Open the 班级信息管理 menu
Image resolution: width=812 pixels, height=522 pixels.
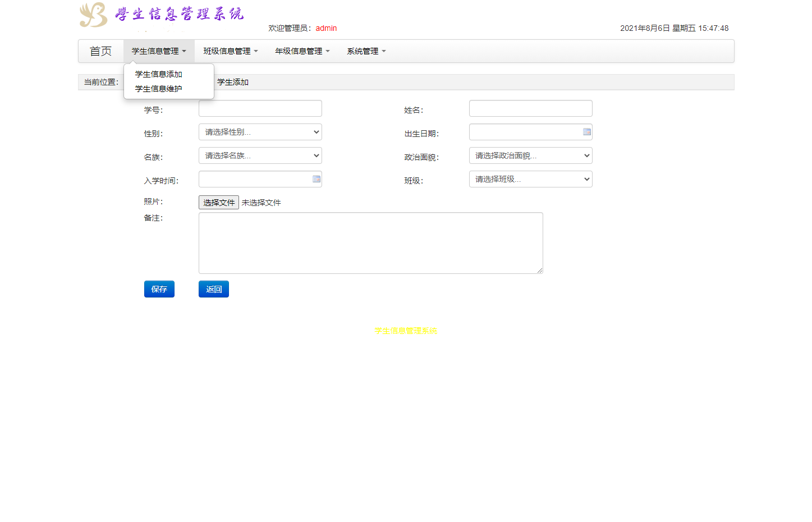[231, 51]
